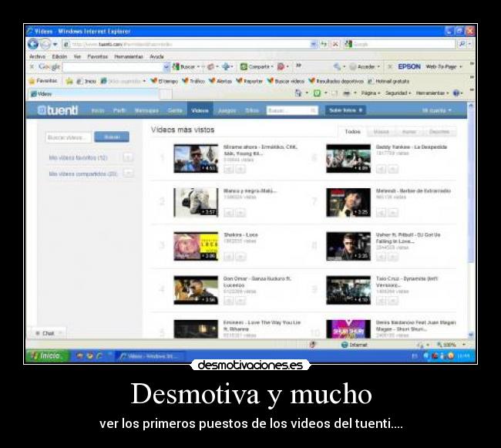Click the Google Toolbar search field
Screen dimensions: 501x448
click(x=113, y=67)
